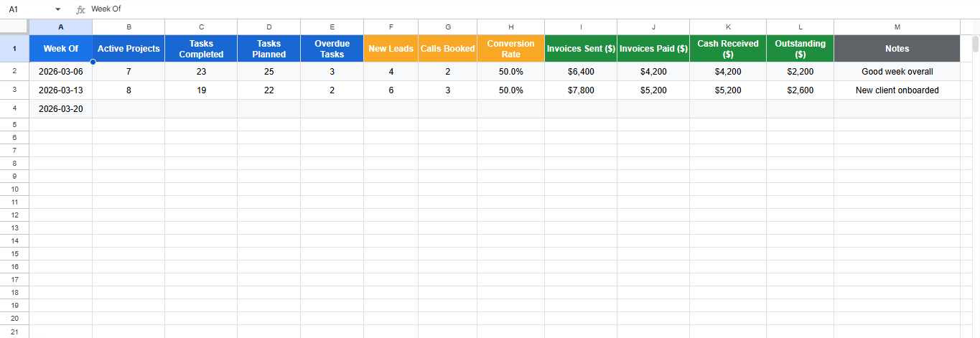Select the cell with date 2026-03-20
The image size is (980, 338).
tap(60, 108)
